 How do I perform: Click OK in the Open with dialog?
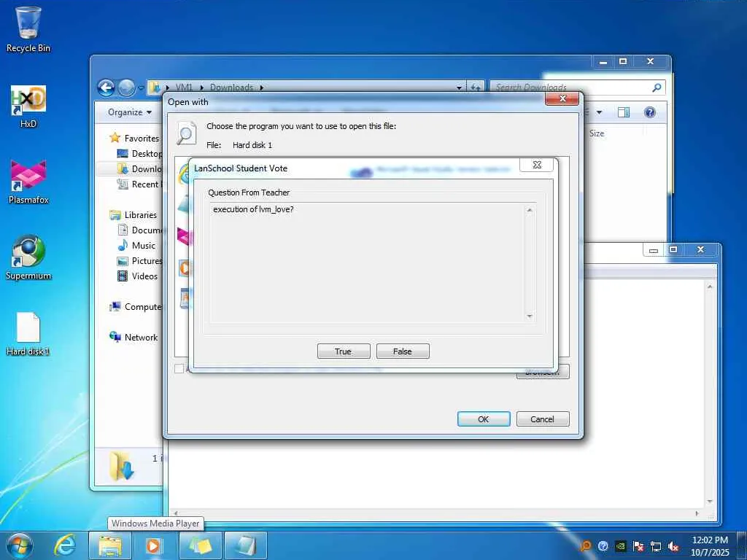484,419
